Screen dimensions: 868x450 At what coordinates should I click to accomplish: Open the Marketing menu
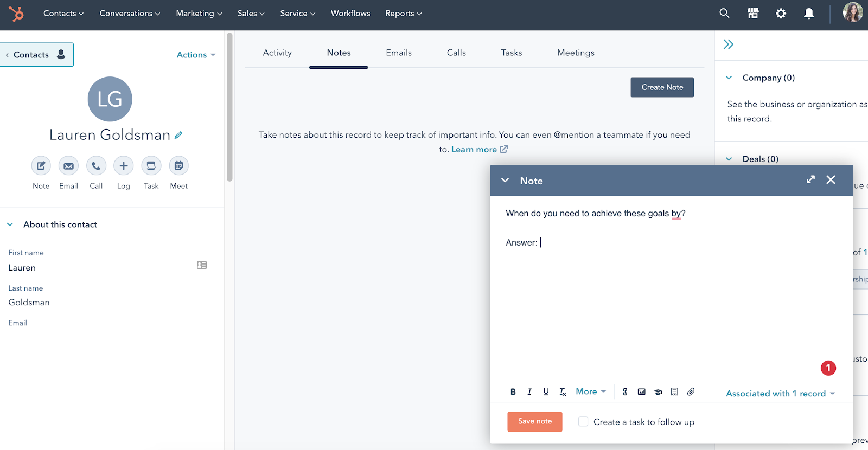click(199, 14)
